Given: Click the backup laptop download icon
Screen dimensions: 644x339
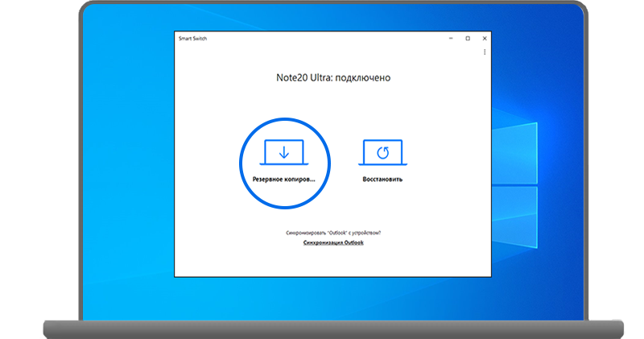Looking at the screenshot, I should click(x=284, y=152).
